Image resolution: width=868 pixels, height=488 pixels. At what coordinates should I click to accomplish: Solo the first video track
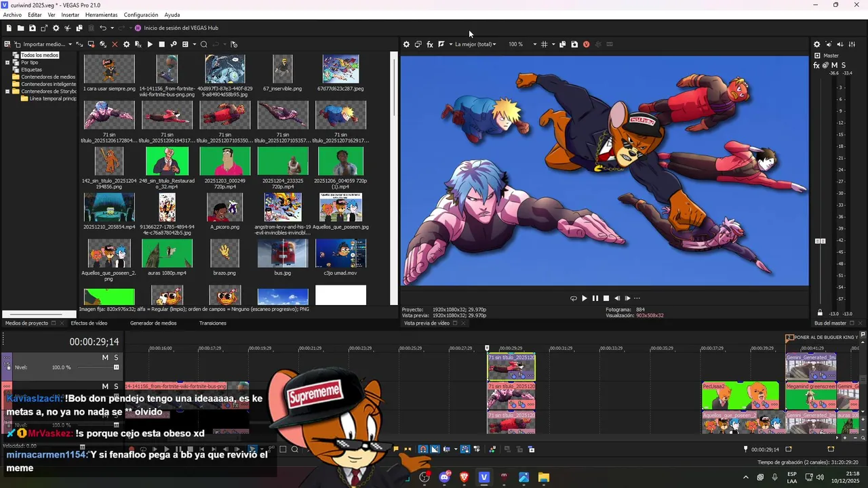pyautogui.click(x=116, y=357)
